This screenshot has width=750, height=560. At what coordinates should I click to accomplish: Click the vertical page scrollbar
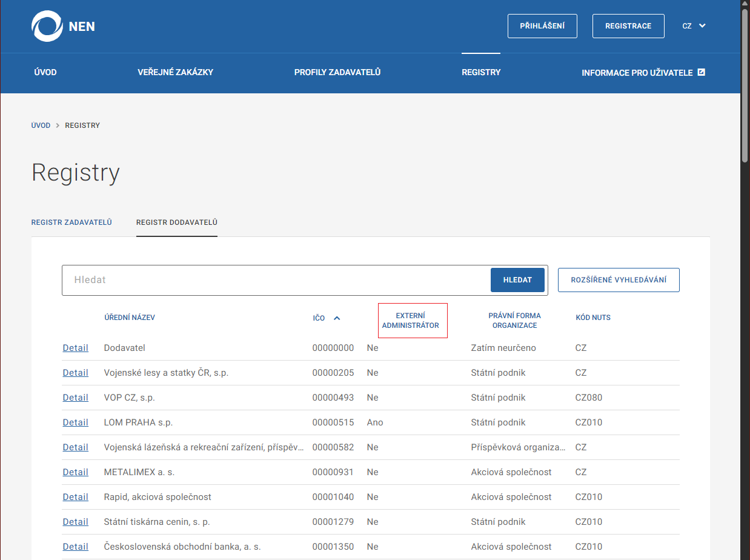pyautogui.click(x=745, y=85)
